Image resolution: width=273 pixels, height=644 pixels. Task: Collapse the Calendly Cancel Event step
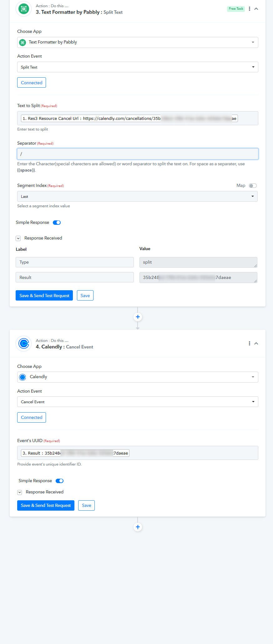256,343
